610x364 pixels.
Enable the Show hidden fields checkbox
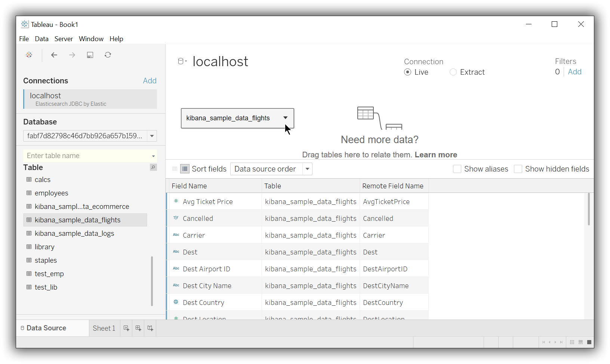518,169
